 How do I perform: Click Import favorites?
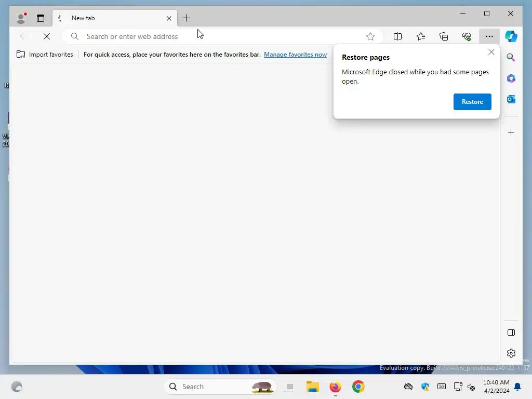pos(45,54)
